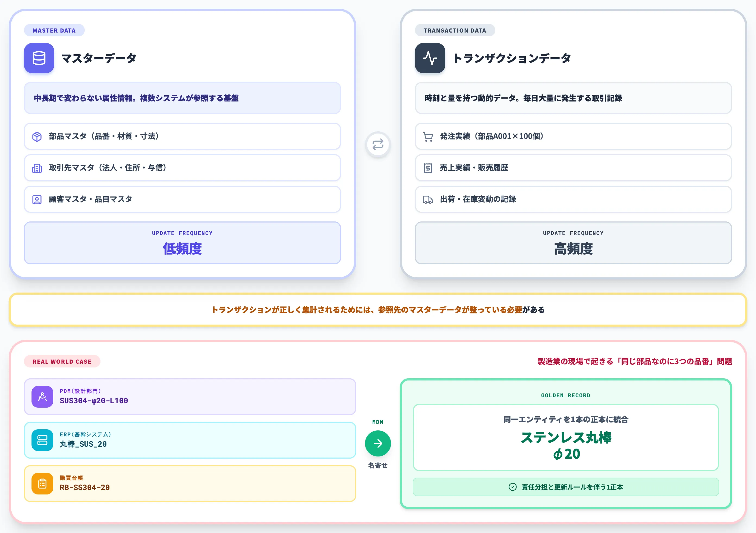Open the 取引先マスタ(法人・住所・与信) item
This screenshot has width=756, height=533.
(x=182, y=168)
